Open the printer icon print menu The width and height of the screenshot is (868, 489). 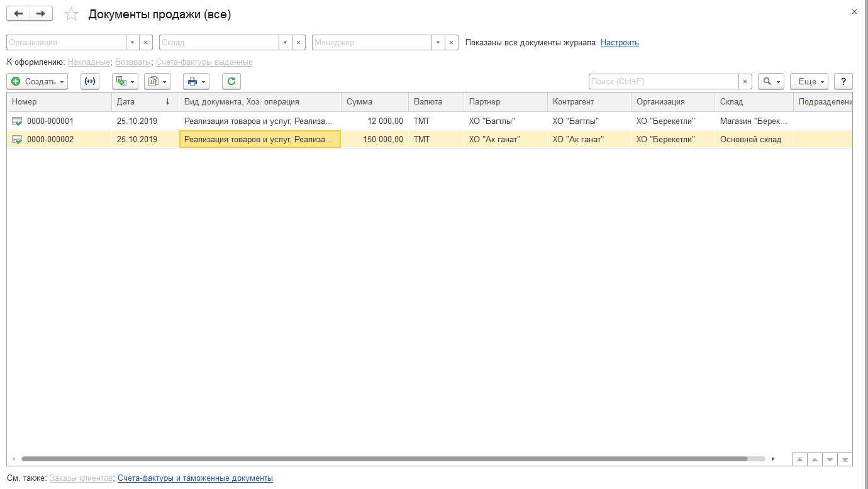pos(196,81)
